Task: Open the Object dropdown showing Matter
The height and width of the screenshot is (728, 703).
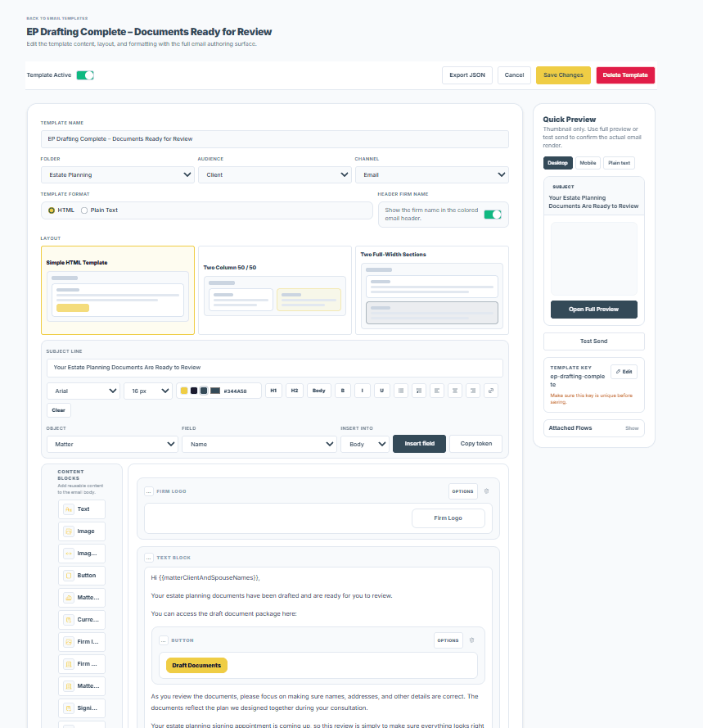Action: [112, 445]
